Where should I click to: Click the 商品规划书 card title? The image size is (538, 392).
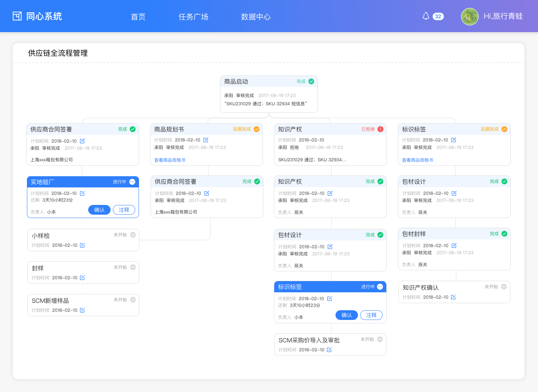(x=169, y=130)
